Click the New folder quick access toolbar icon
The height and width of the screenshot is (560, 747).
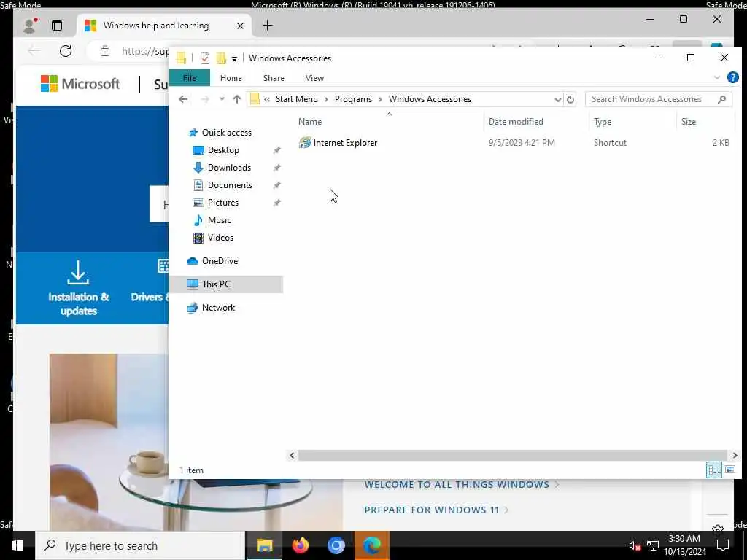(221, 58)
